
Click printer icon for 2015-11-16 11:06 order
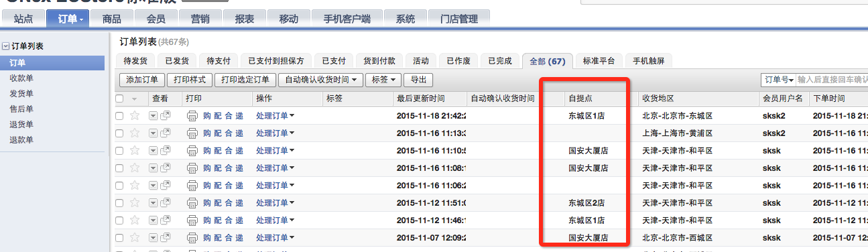tap(192, 185)
